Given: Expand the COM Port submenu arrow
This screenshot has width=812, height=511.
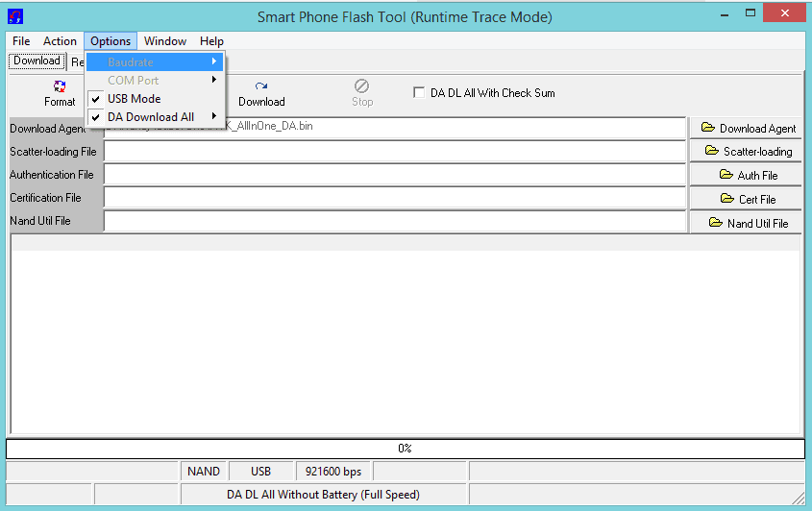Looking at the screenshot, I should coord(214,80).
